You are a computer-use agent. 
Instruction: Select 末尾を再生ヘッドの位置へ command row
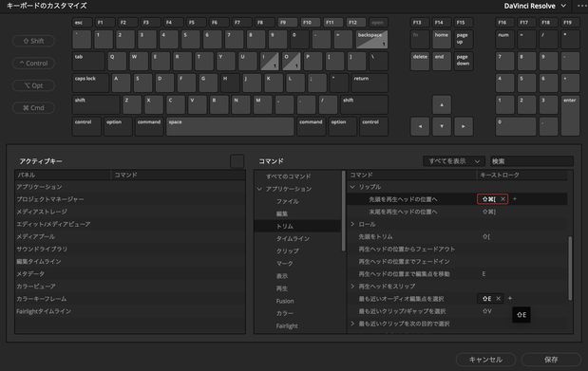tap(457, 212)
